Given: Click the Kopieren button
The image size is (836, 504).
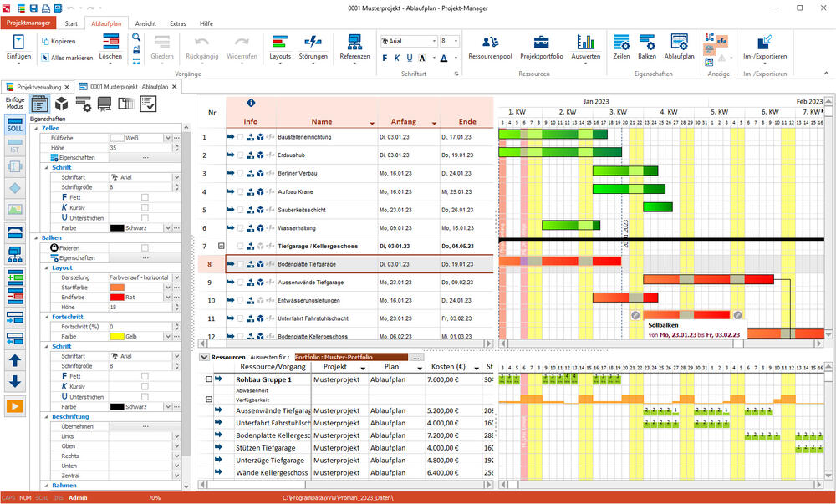Looking at the screenshot, I should [59, 41].
